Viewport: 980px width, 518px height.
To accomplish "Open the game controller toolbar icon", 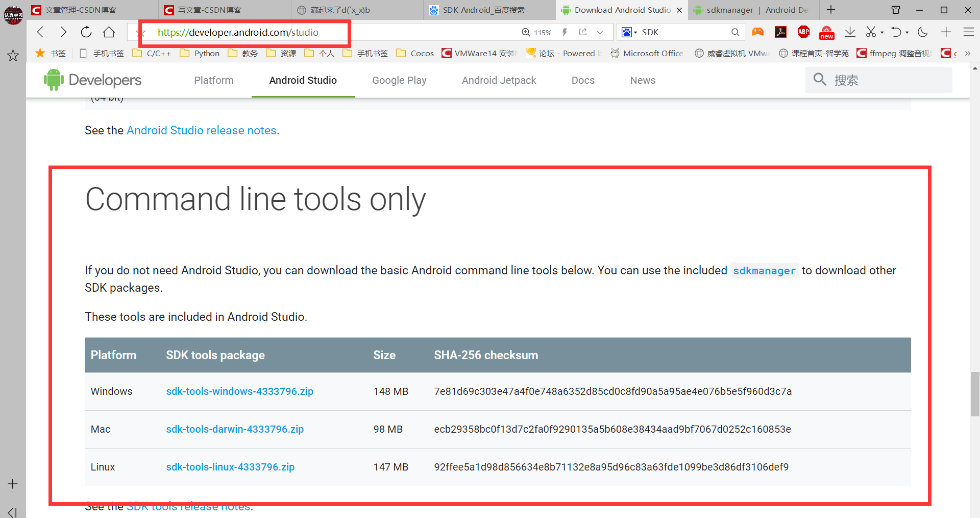I will point(757,32).
